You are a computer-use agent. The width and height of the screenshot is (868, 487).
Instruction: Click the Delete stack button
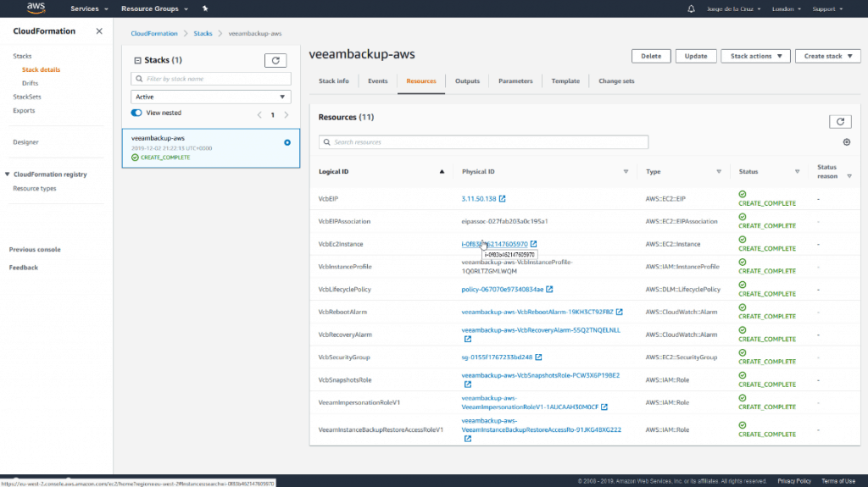[x=651, y=56]
